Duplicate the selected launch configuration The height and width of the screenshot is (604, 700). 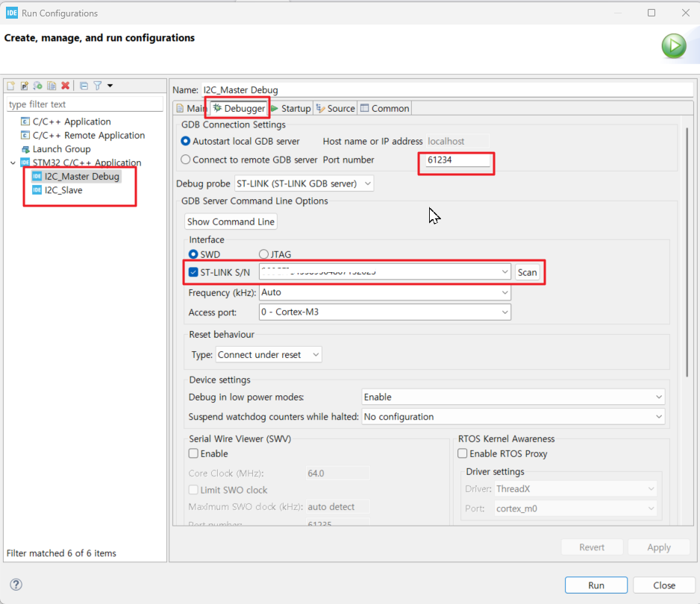click(51, 85)
